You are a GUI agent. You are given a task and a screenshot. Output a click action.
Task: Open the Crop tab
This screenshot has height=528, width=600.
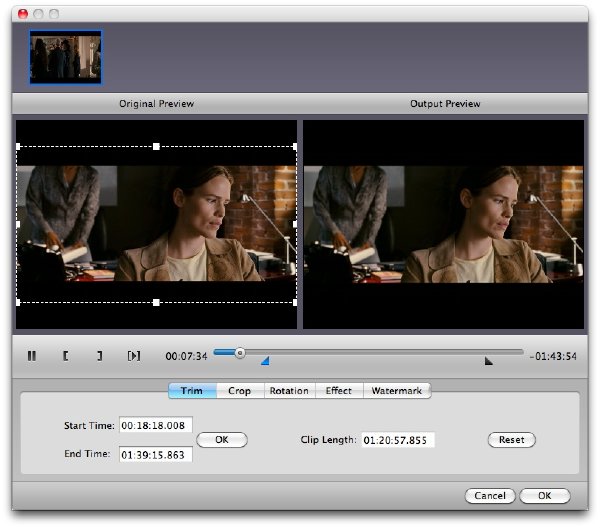240,391
